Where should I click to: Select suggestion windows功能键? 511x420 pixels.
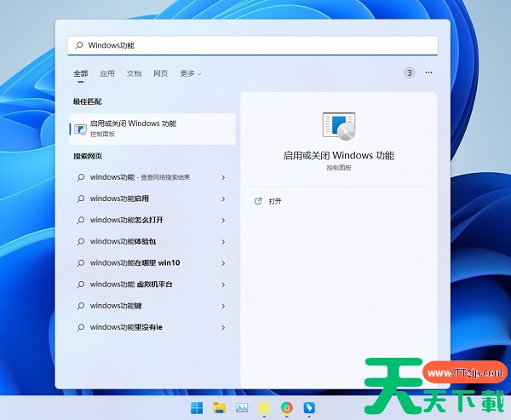pos(151,306)
